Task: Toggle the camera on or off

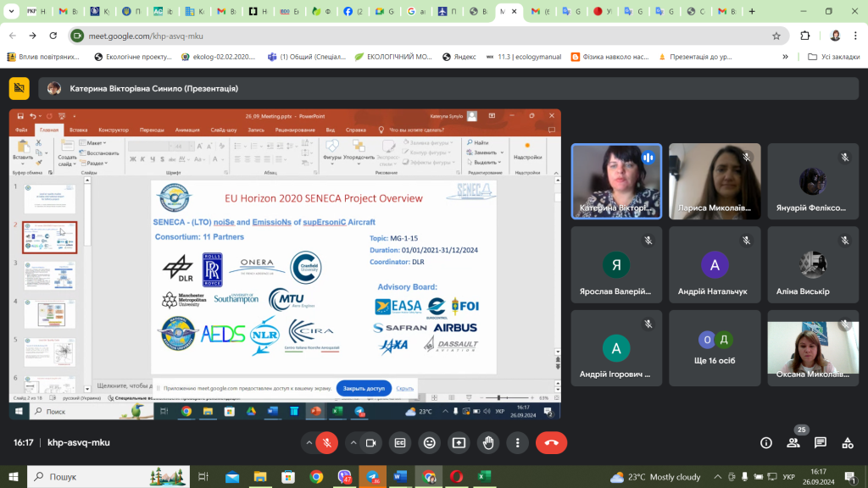Action: 370,442
